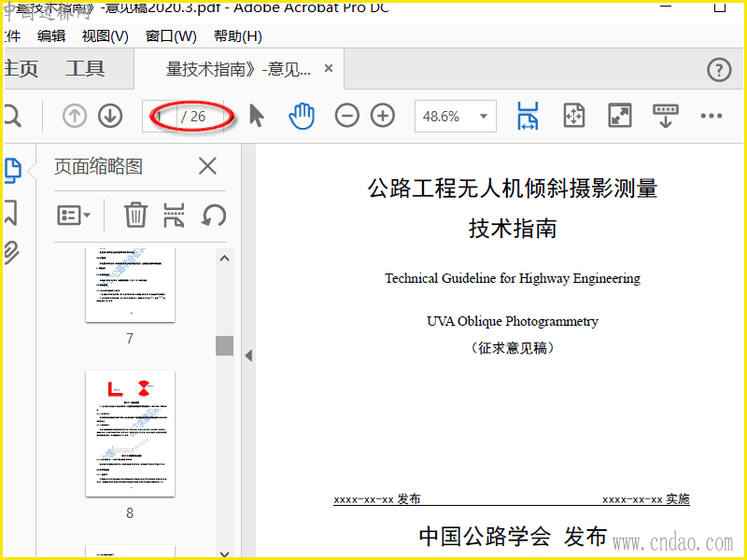Image resolution: width=747 pixels, height=560 pixels.
Task: Select page 8 thumbnail
Action: coord(130,434)
